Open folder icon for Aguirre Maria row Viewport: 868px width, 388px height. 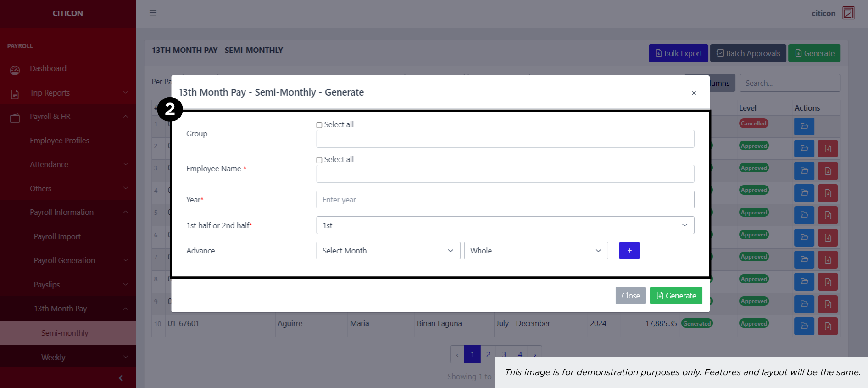tap(804, 326)
